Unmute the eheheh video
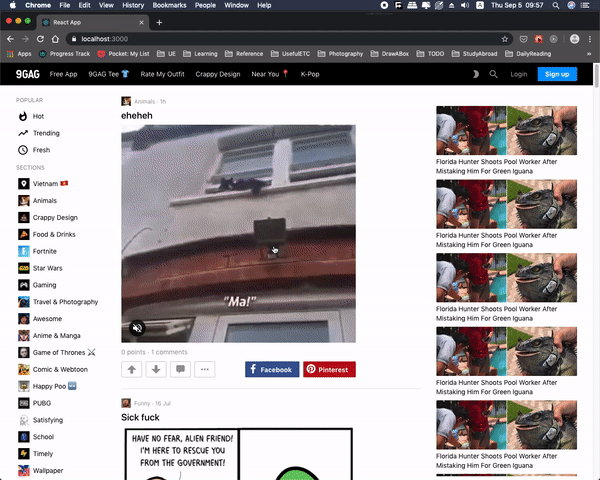This screenshot has height=480, width=600. click(x=137, y=328)
